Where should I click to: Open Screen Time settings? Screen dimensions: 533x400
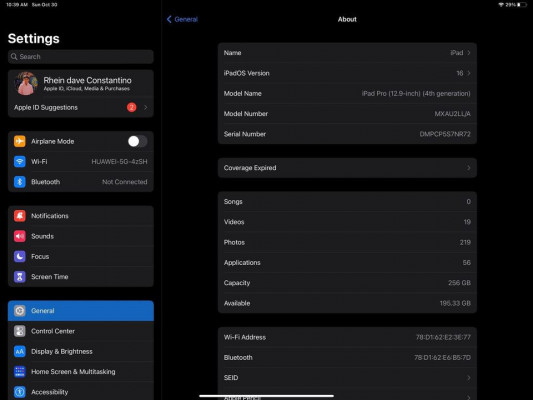pyautogui.click(x=81, y=277)
